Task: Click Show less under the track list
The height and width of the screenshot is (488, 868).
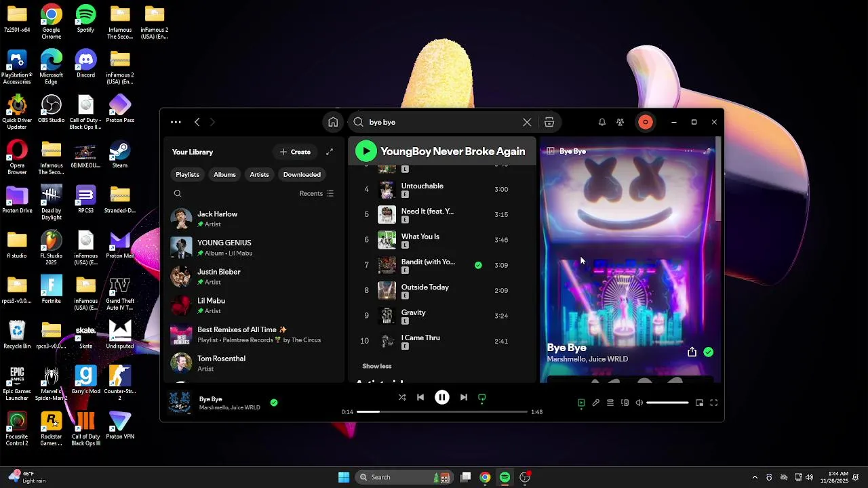Action: pos(377,366)
